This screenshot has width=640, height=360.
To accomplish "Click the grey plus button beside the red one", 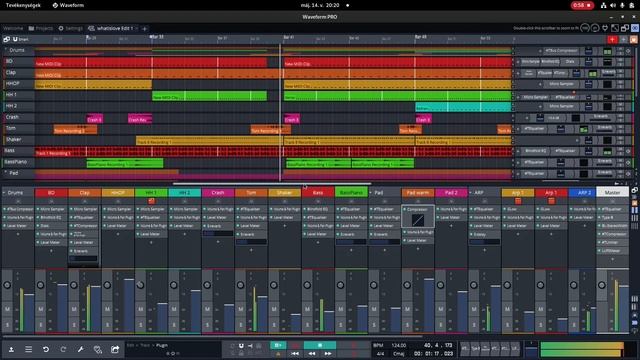I will coord(624,39).
